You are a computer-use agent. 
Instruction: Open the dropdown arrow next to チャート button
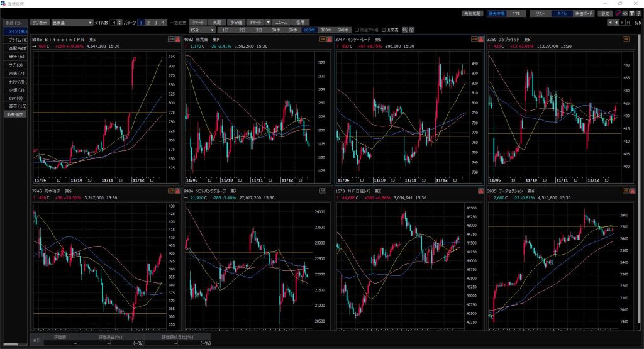pyautogui.click(x=269, y=22)
